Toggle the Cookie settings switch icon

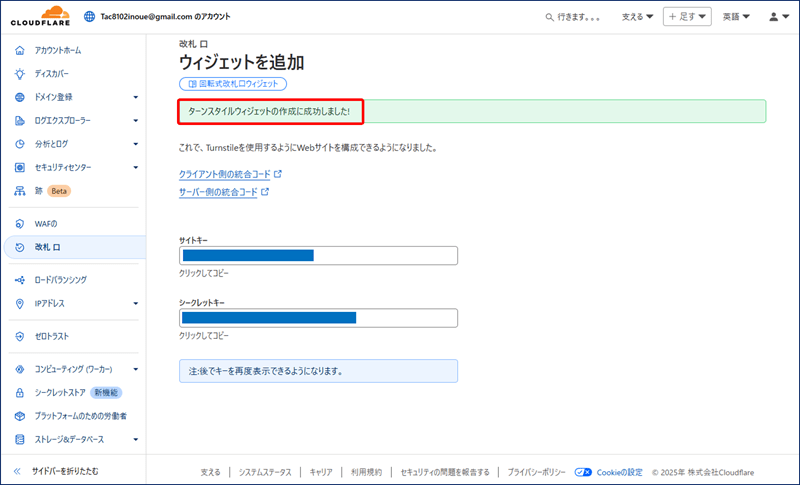tap(583, 472)
